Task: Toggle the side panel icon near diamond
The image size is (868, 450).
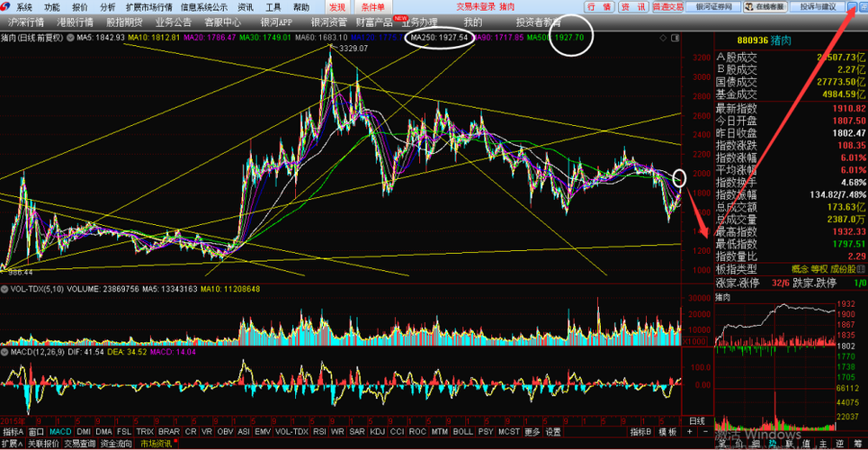Action: pyautogui.click(x=675, y=38)
